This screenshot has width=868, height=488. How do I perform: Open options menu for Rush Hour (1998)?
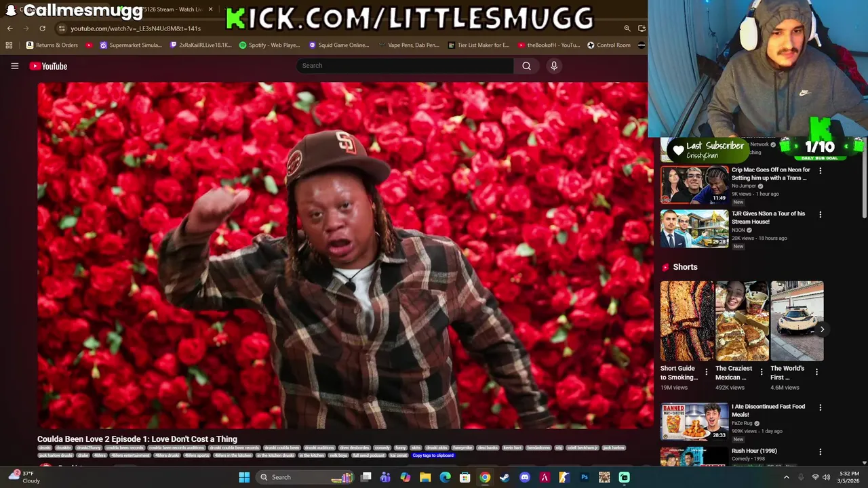pyautogui.click(x=820, y=451)
